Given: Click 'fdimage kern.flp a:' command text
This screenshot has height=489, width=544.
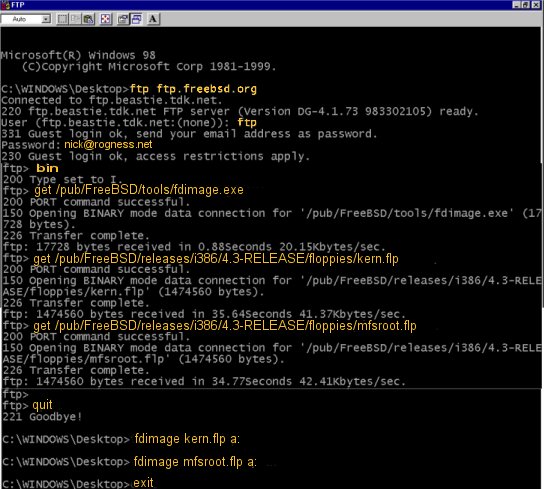Looking at the screenshot, I should 187,439.
